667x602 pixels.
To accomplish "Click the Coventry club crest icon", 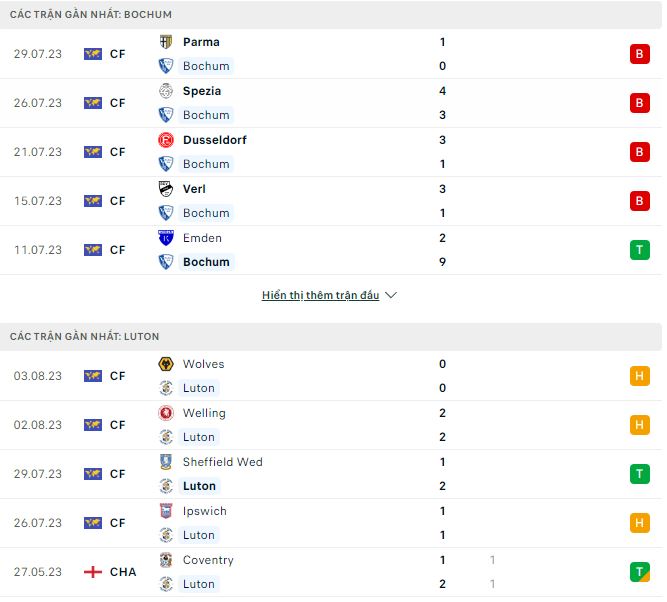I will 166,560.
